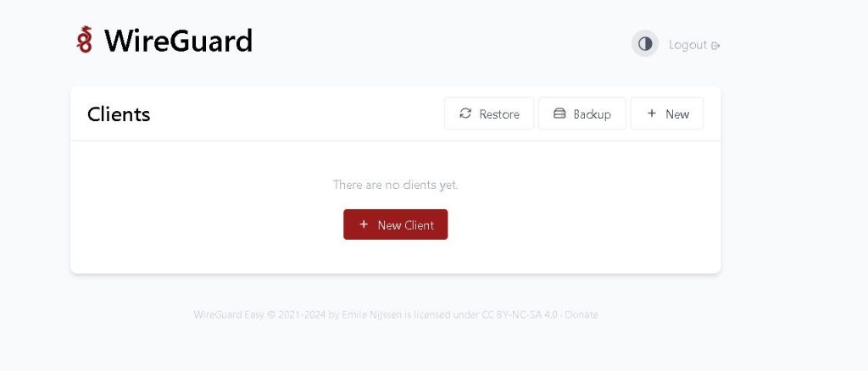Screen dimensions: 868x371
Task: Follow the Donate link in the footer
Action: 581,314
